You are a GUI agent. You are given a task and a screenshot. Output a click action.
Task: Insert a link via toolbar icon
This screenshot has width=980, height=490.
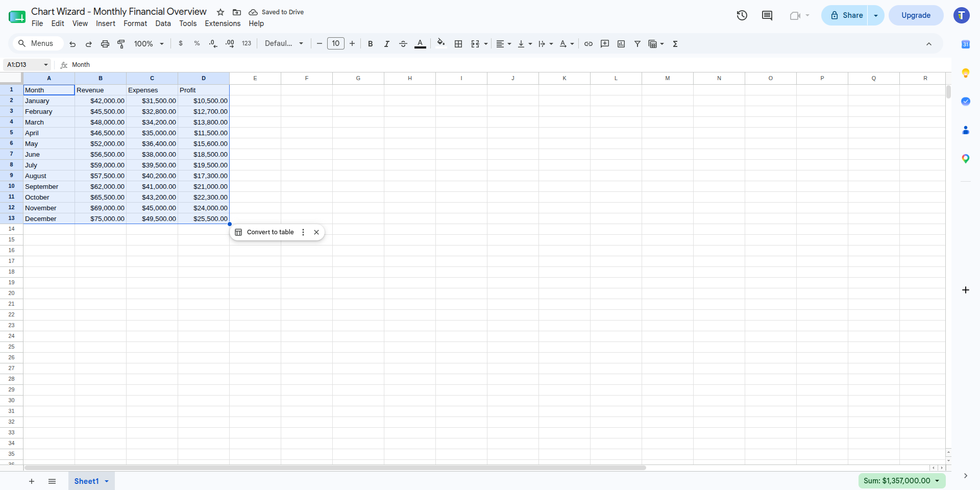pyautogui.click(x=589, y=44)
